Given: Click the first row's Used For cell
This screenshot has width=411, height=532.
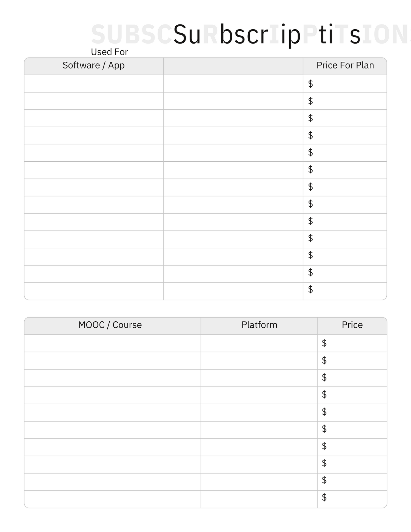Looking at the screenshot, I should 233,84.
